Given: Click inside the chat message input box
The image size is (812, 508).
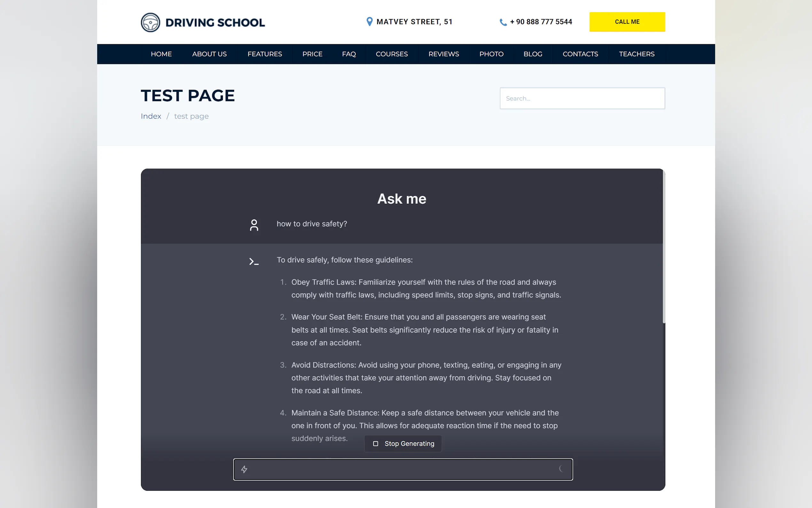Looking at the screenshot, I should tap(403, 469).
